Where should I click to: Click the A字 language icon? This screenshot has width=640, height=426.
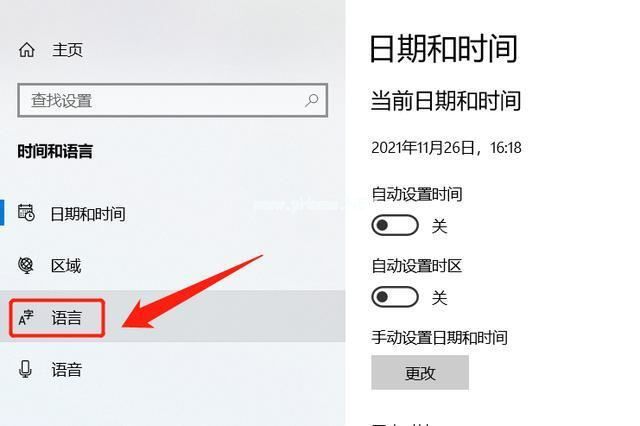pos(26,318)
